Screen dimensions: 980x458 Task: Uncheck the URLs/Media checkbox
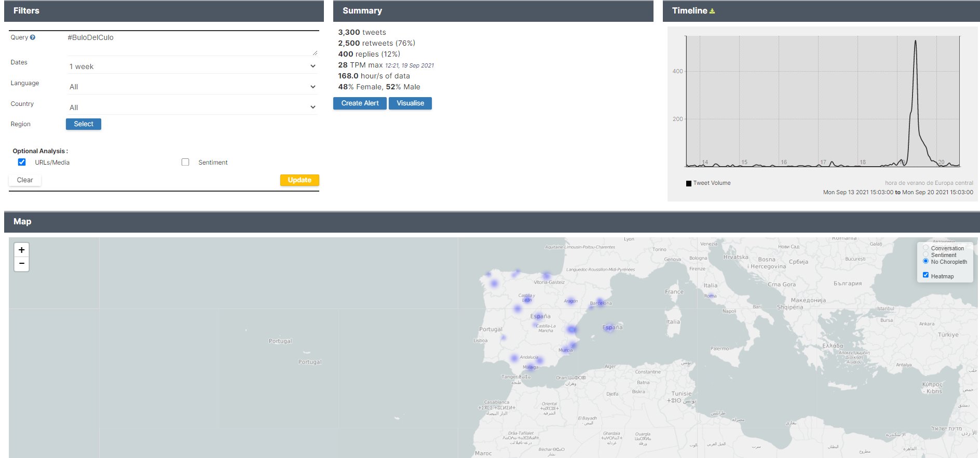coord(22,162)
